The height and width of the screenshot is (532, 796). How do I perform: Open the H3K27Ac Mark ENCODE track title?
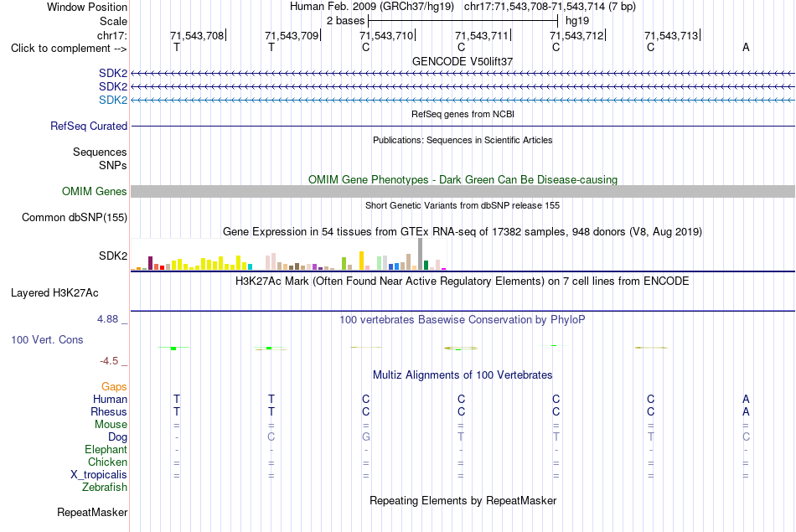[x=462, y=281]
